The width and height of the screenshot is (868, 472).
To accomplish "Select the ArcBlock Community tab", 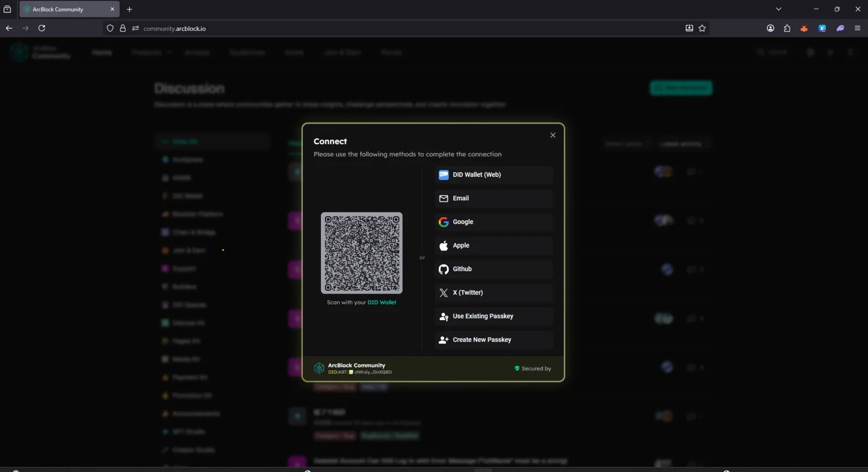I will 69,9.
